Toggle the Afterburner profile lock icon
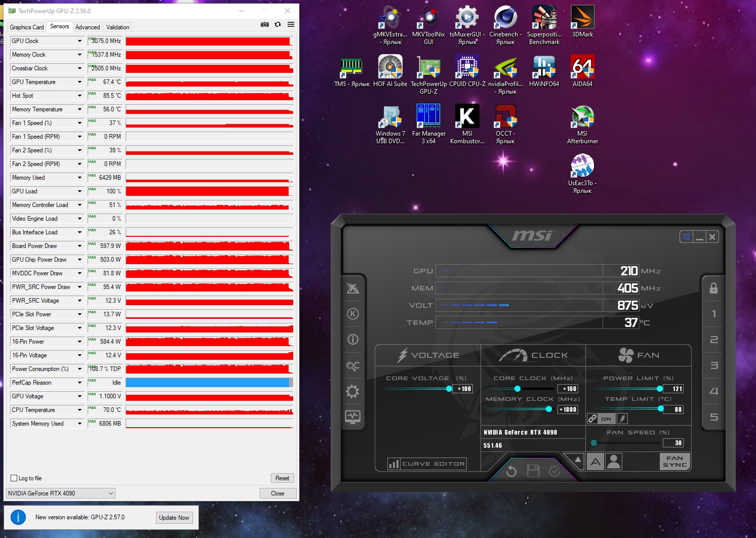Viewport: 756px width, 538px height. point(714,288)
